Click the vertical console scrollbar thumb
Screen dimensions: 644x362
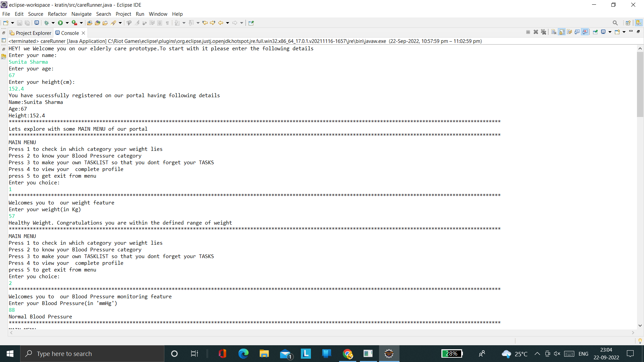[640, 84]
